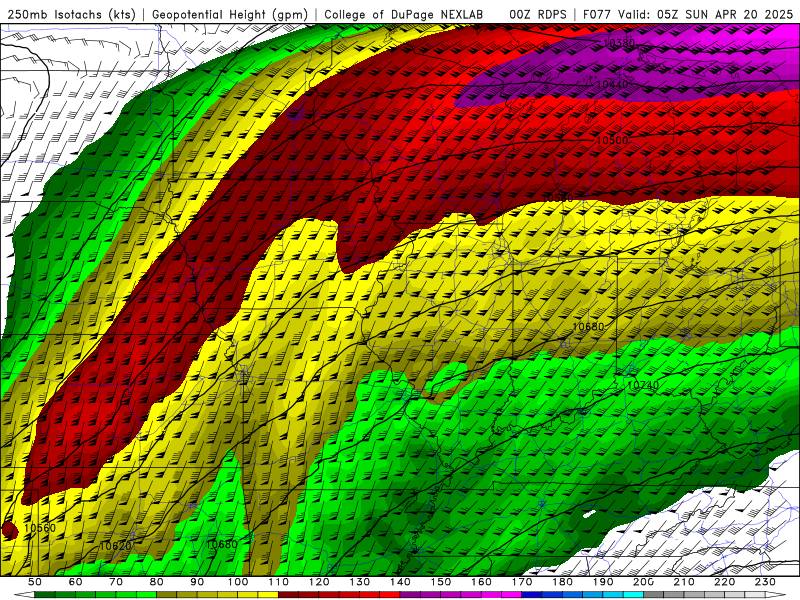Click the '250mb Isotachs (kts)' title text

point(71,15)
